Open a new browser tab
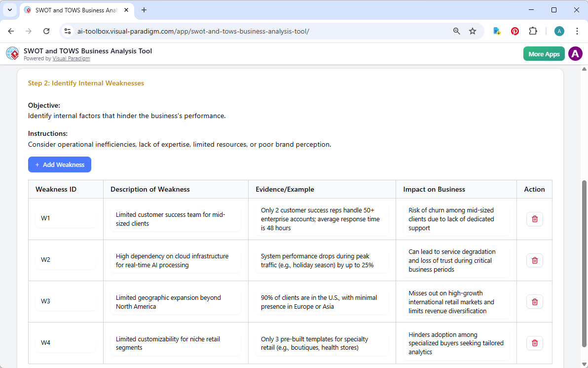 (x=144, y=10)
